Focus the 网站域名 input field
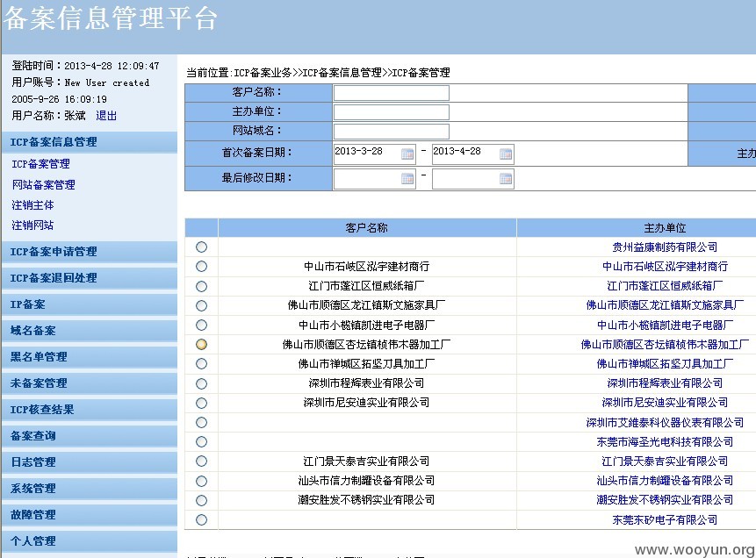The height and width of the screenshot is (558, 756). pyautogui.click(x=391, y=132)
